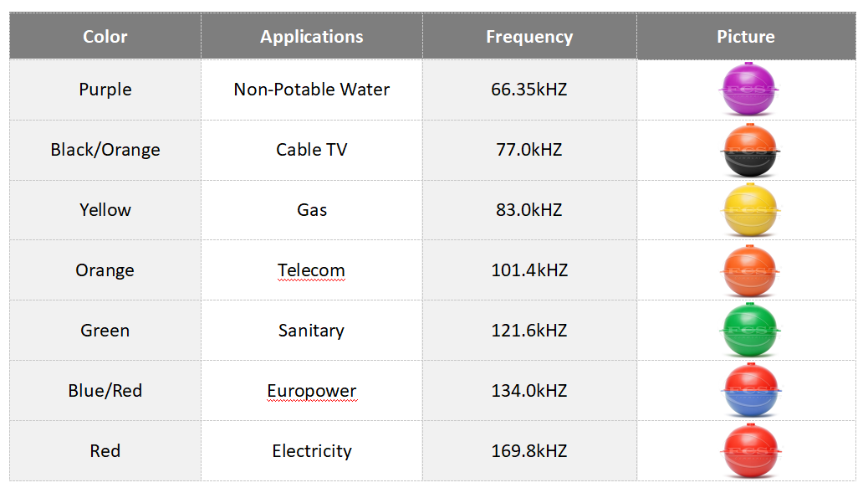Select the Cable TV cell
Image resolution: width=868 pixels, height=493 pixels.
coord(311,150)
